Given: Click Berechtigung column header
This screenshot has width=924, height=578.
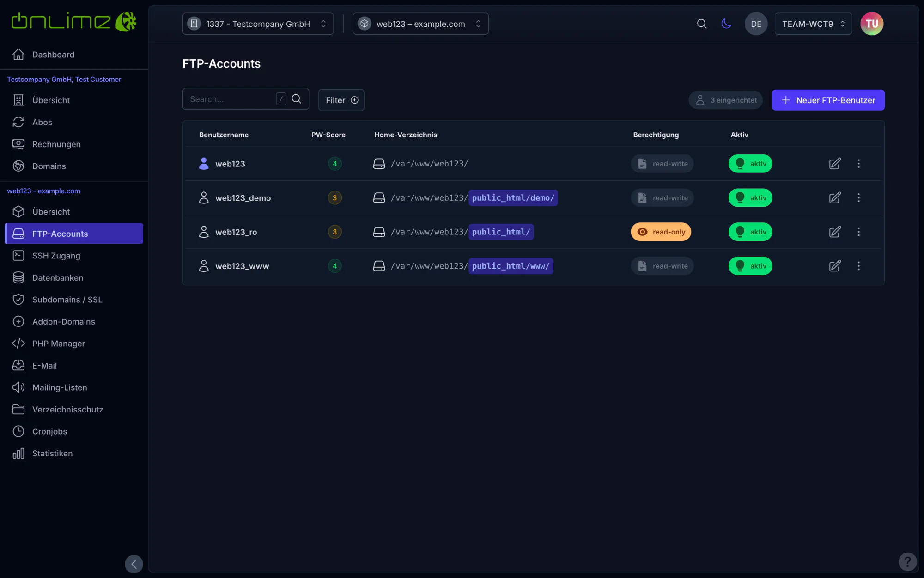Looking at the screenshot, I should 656,135.
